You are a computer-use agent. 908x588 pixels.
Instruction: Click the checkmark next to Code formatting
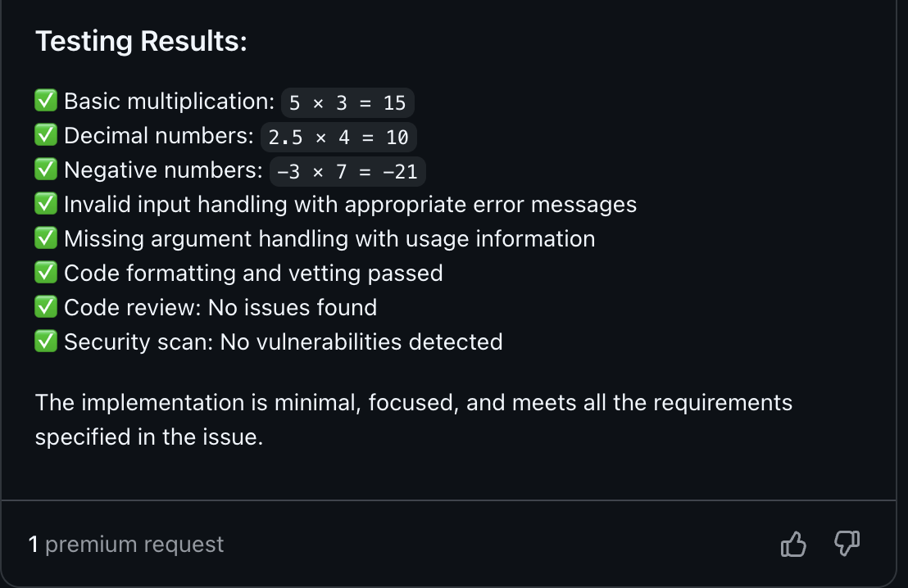46,273
